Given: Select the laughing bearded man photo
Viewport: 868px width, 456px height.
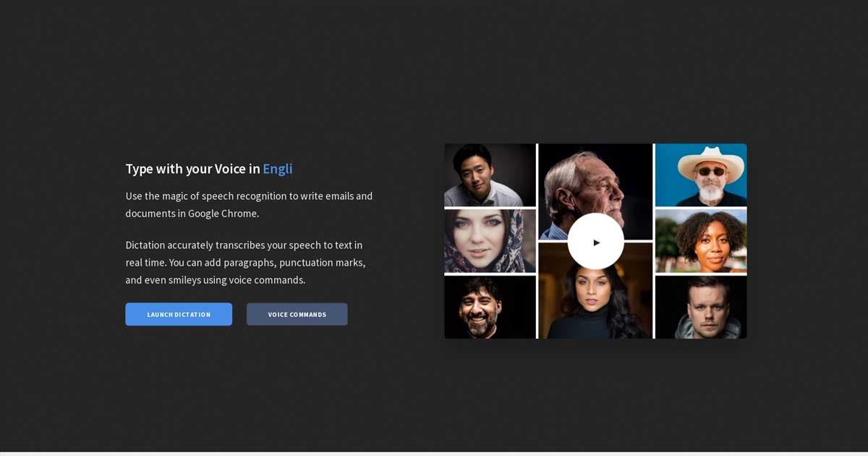Looking at the screenshot, I should click(x=490, y=307).
